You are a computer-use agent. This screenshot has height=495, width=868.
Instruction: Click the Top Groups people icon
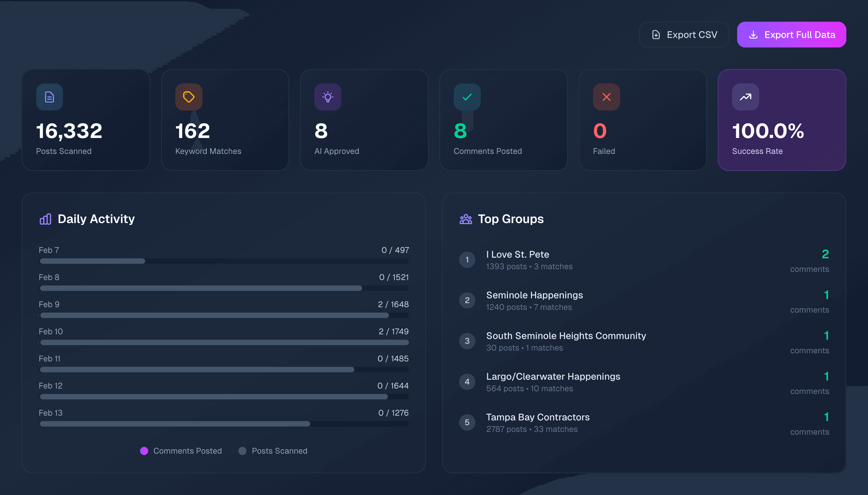click(x=466, y=219)
